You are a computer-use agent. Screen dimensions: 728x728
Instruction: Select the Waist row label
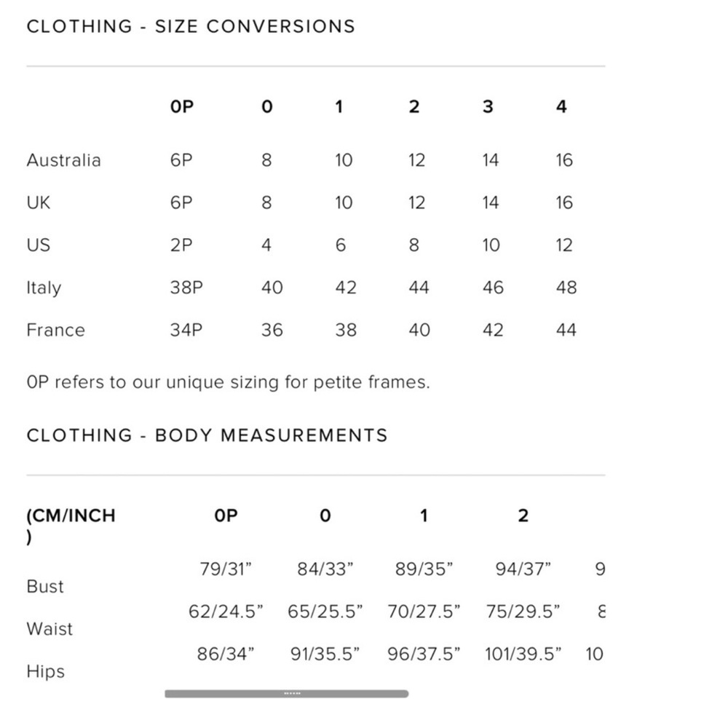(x=50, y=629)
